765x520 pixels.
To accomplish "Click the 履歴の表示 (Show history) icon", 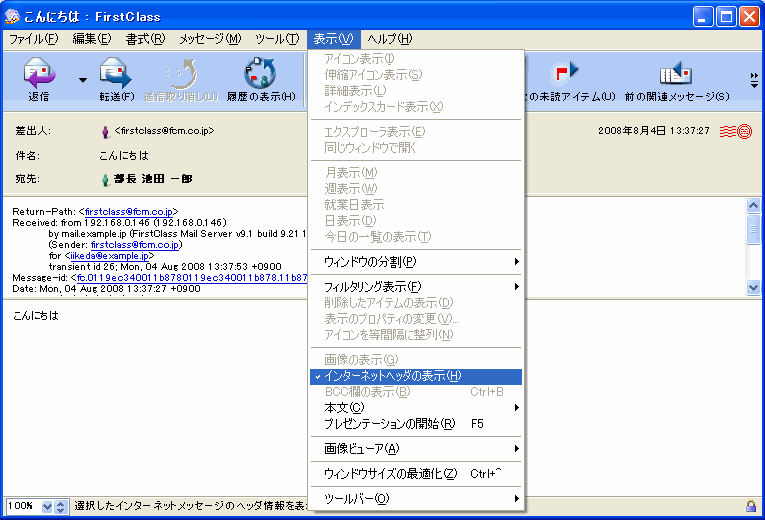I will pos(259,75).
